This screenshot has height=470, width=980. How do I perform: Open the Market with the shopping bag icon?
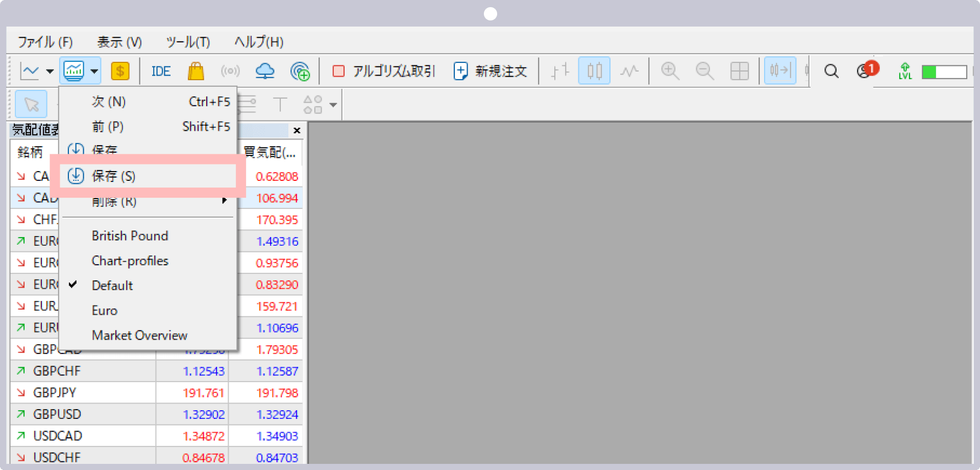(x=195, y=70)
